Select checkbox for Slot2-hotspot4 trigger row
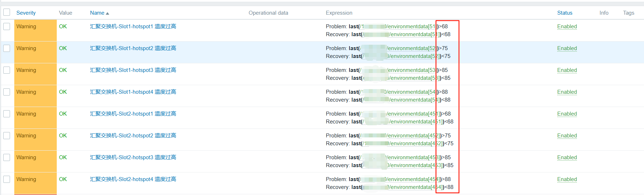Image resolution: width=644 pixels, height=195 pixels. coord(7,179)
